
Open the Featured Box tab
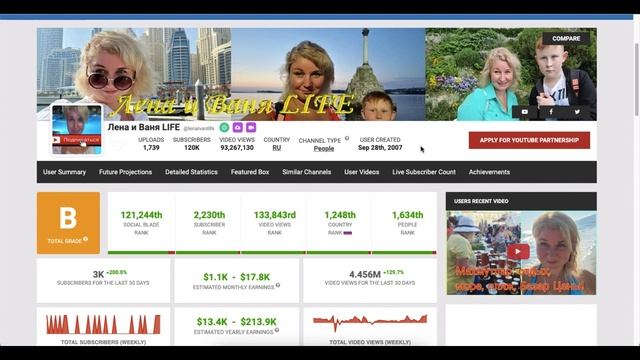coord(250,172)
